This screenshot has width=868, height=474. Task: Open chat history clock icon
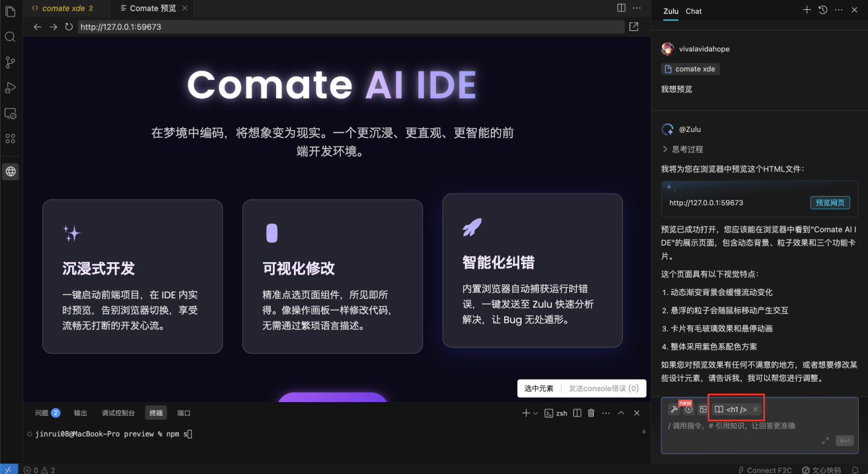click(x=822, y=10)
